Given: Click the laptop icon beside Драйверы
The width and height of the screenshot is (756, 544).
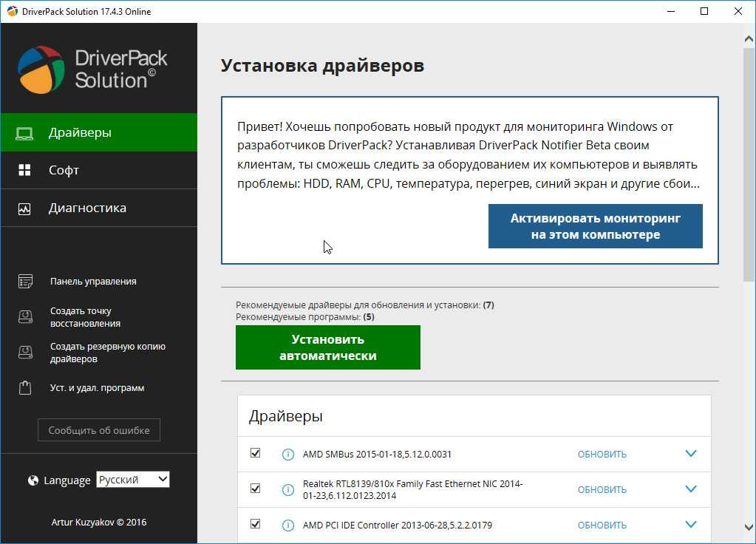Looking at the screenshot, I should [x=24, y=133].
